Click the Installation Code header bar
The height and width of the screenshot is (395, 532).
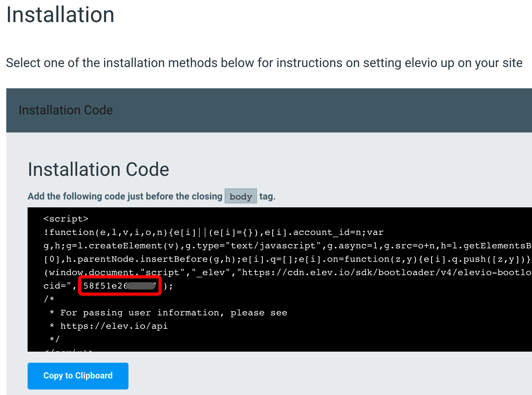(x=269, y=110)
